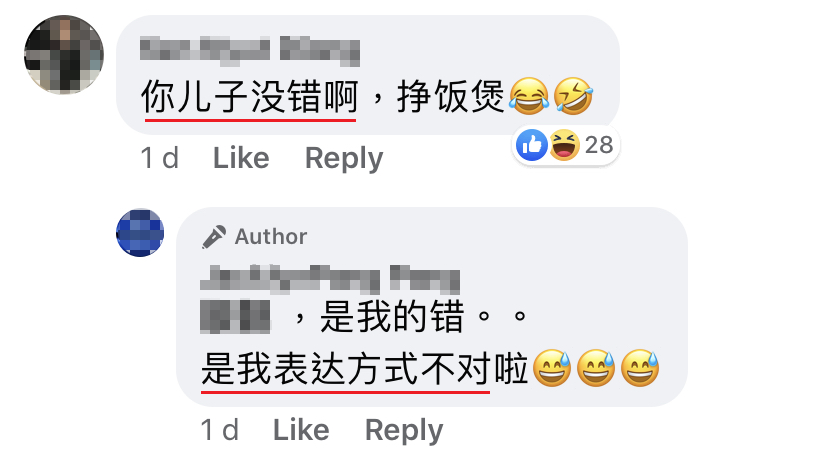Click the Author label text

click(270, 236)
